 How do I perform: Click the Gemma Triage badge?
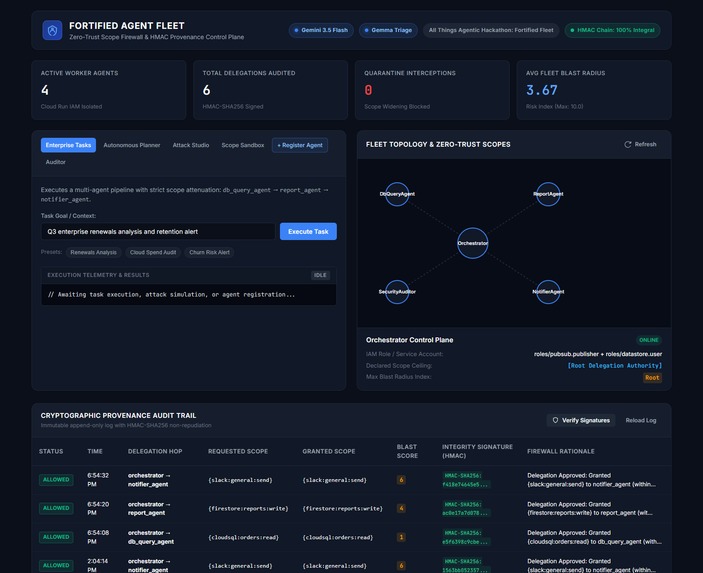pyautogui.click(x=388, y=30)
